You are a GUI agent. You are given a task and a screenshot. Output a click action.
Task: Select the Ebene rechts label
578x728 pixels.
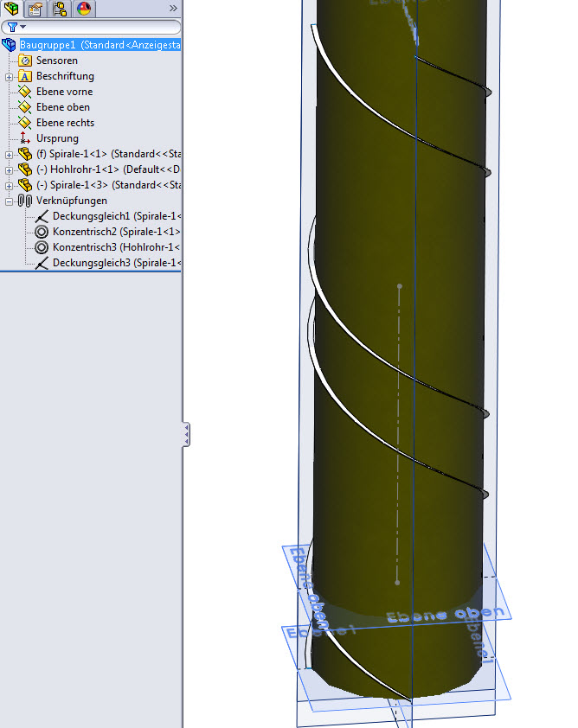tap(65, 123)
